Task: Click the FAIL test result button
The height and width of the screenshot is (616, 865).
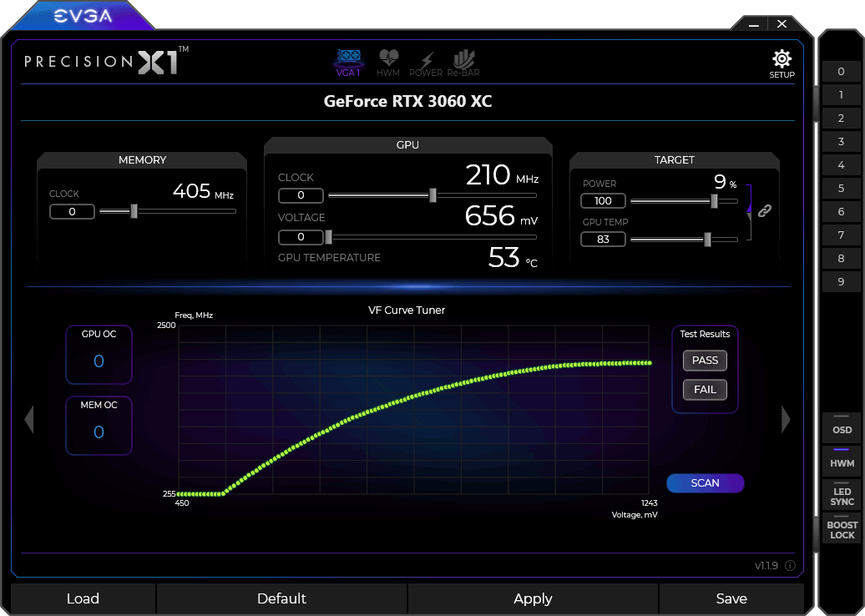Action: click(x=705, y=389)
